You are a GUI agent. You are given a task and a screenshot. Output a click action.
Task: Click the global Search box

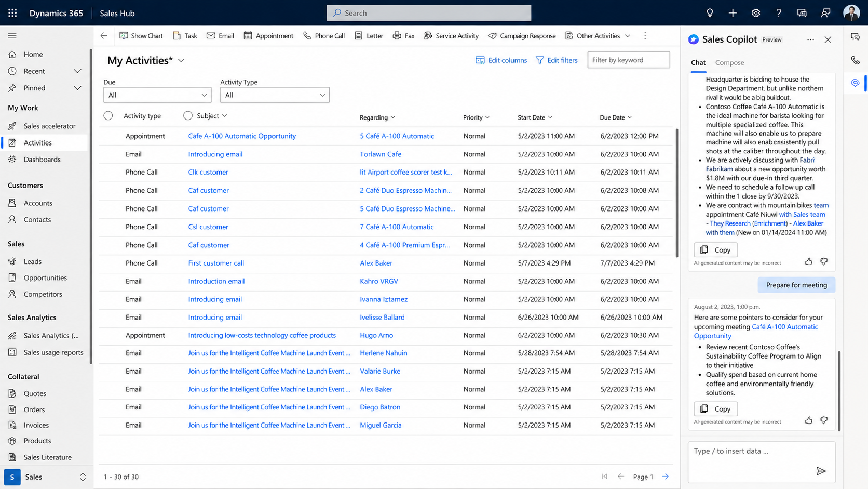coord(429,13)
